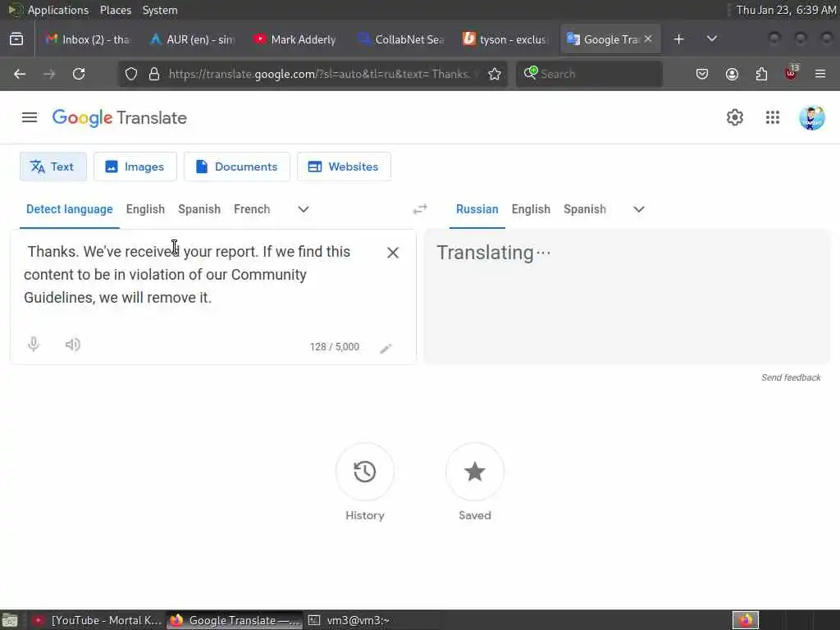
Task: Open the System menu
Action: pos(160,10)
